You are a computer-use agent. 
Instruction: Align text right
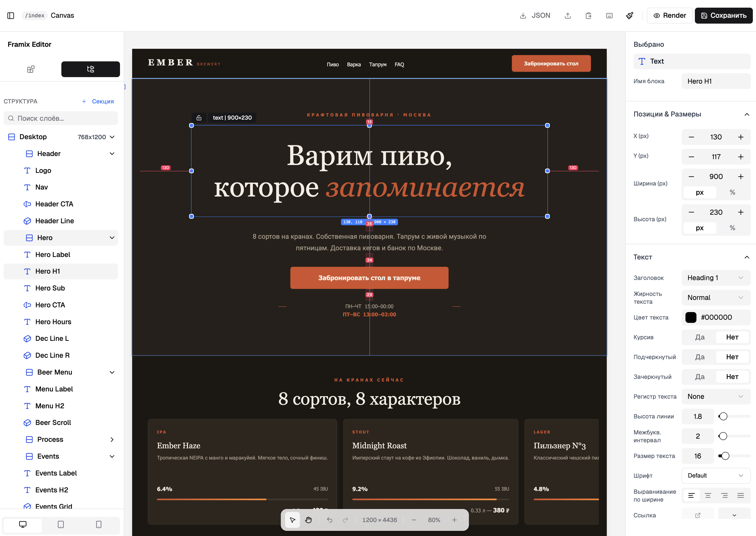coord(724,496)
